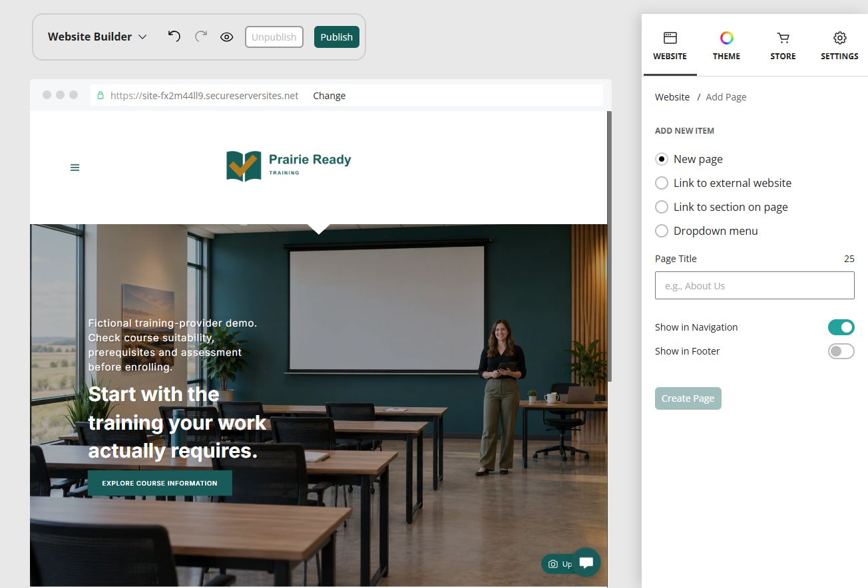Enable the Show in Footer toggle
Viewport: 868px width, 588px height.
(841, 351)
